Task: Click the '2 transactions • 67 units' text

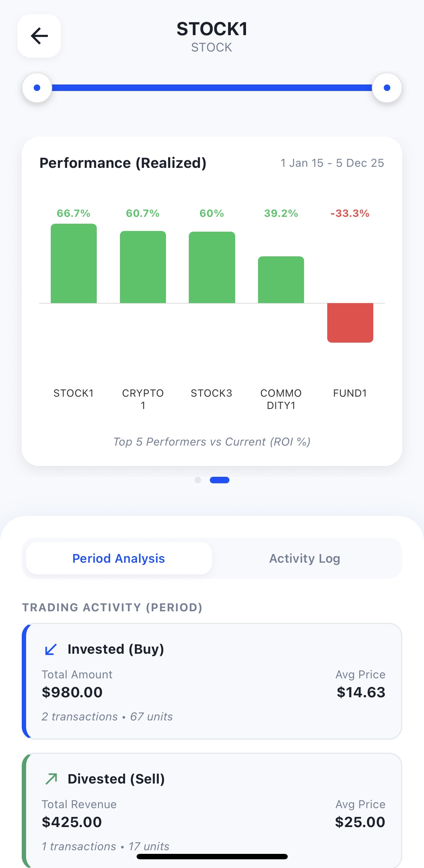Action: 107,716
